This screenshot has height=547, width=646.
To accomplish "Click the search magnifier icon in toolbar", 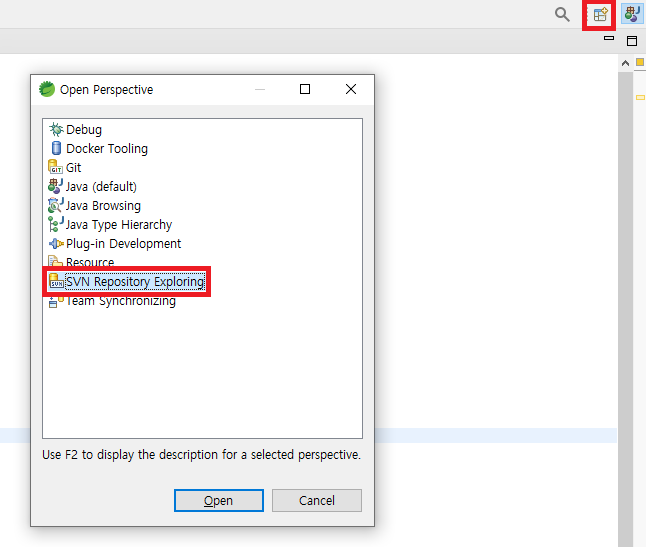I will coord(562,14).
